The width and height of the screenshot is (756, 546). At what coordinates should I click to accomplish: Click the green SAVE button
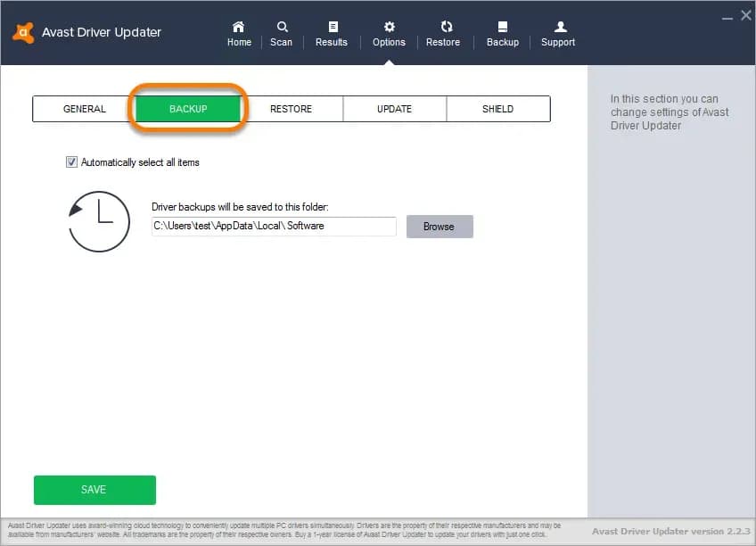point(94,490)
